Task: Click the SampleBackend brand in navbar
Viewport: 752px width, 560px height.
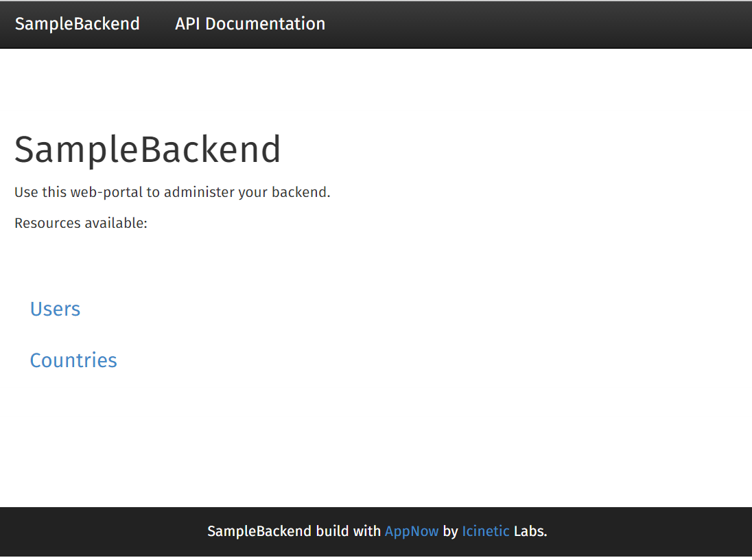Action: pyautogui.click(x=78, y=24)
